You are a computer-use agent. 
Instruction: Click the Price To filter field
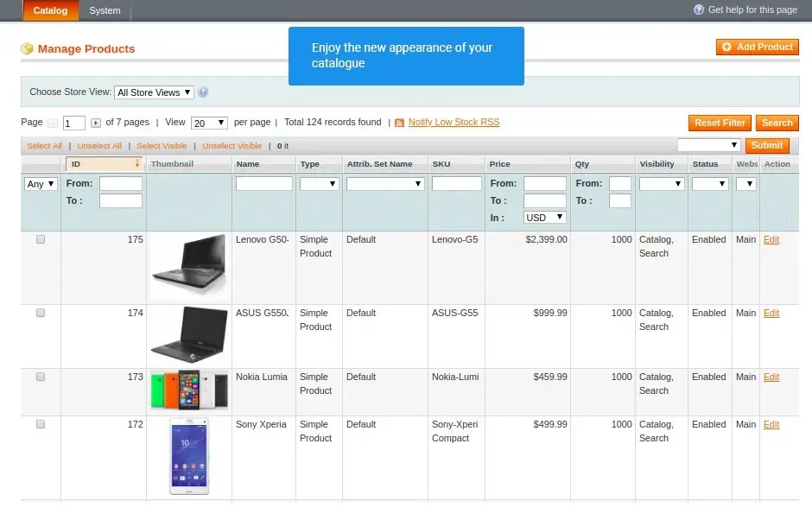[545, 201]
